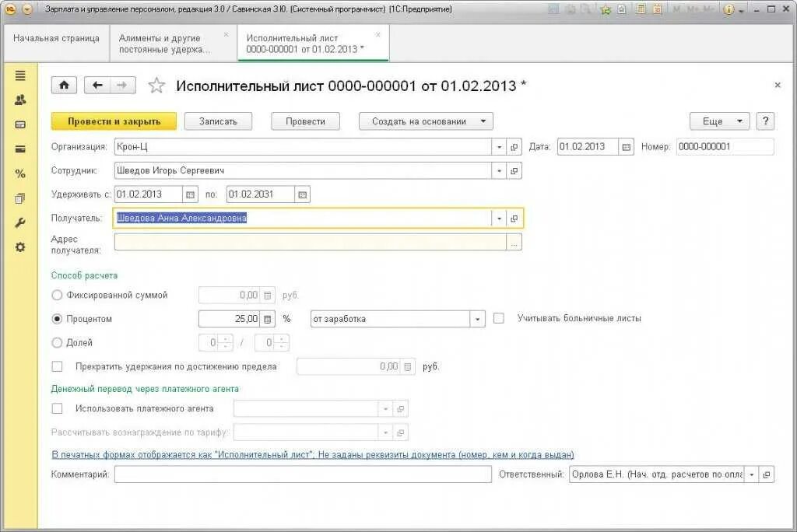Viewport: 797px width, 532px height.
Task: Open Организация Крон-Ц record via open icon
Action: click(514, 147)
